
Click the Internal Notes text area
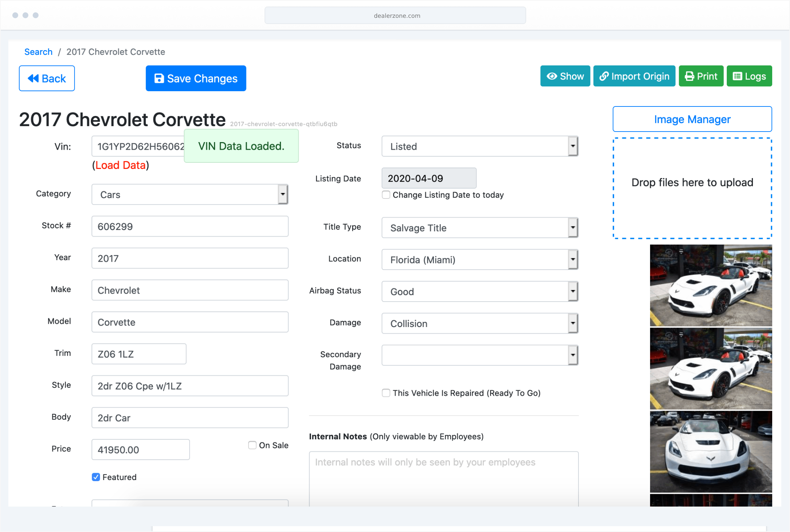tap(443, 478)
